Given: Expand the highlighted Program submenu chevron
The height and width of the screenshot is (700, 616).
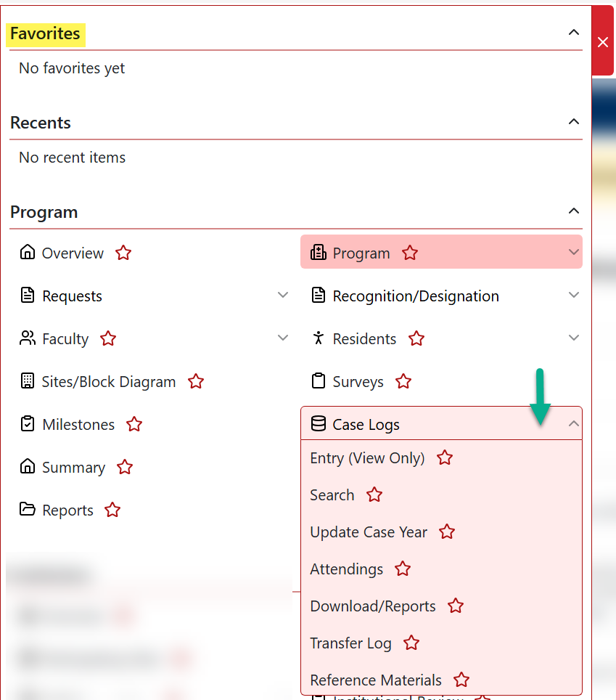Looking at the screenshot, I should [574, 252].
